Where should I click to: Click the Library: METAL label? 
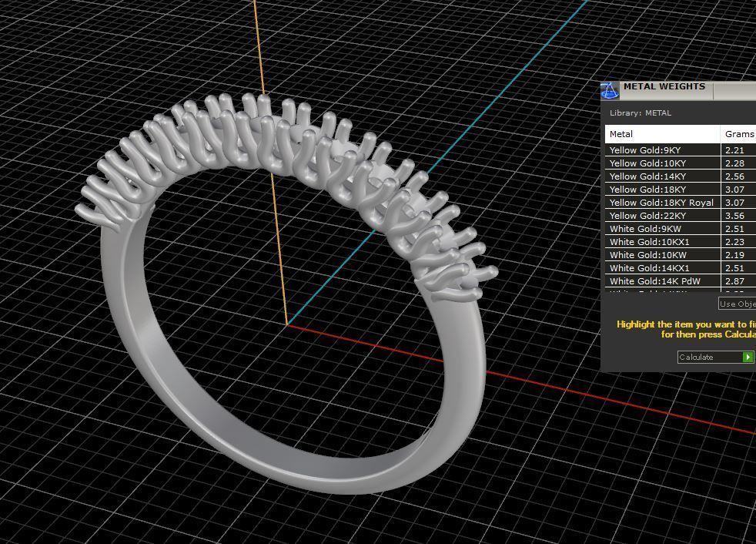641,113
